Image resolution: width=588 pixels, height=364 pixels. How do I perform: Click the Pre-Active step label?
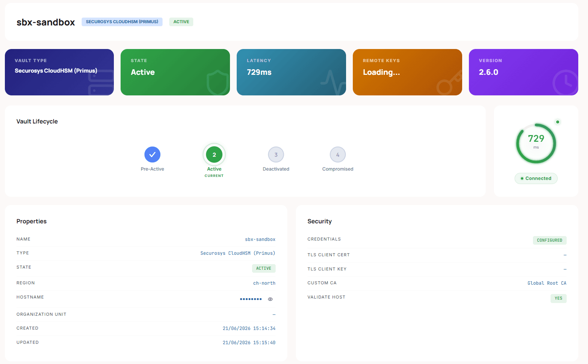152,169
